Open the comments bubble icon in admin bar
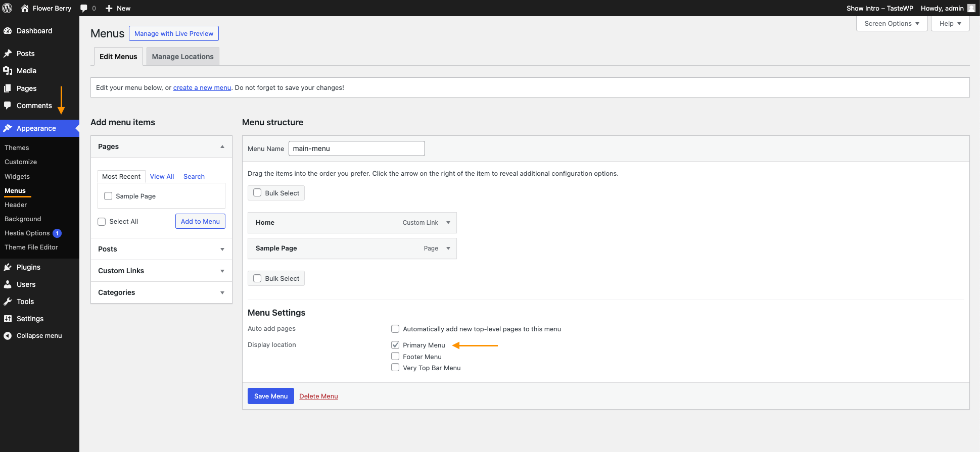Screen dimensions: 980x452 click(84, 8)
